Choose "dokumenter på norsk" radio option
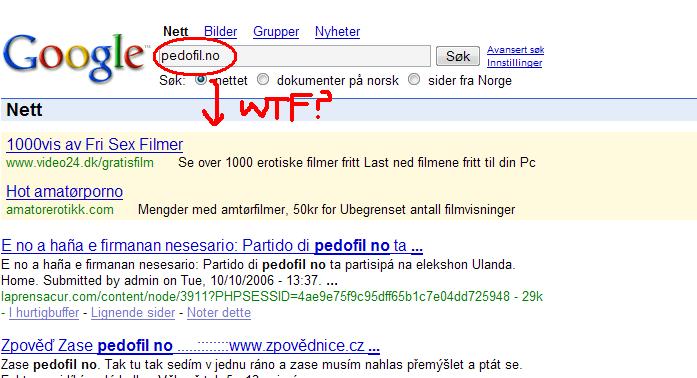Viewport: 697px width, 378px height. [x=263, y=79]
